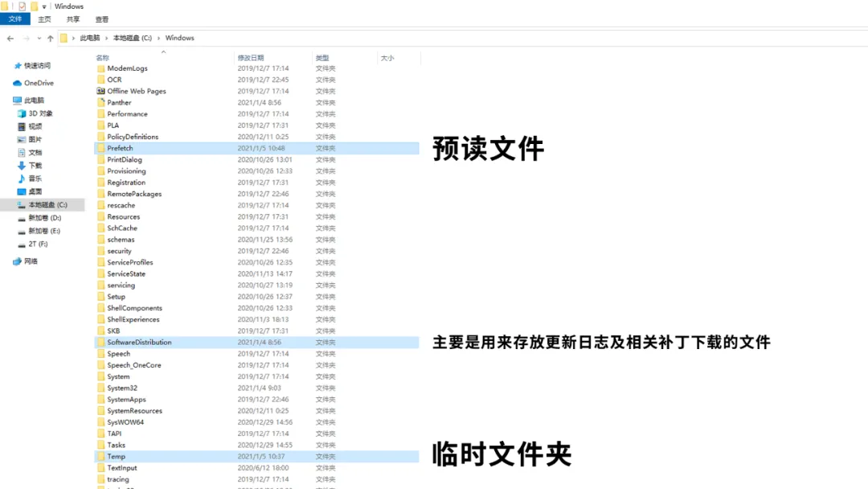The width and height of the screenshot is (868, 489).
Task: Open the 下载 (Downloads) folder in sidebar
Action: click(37, 166)
